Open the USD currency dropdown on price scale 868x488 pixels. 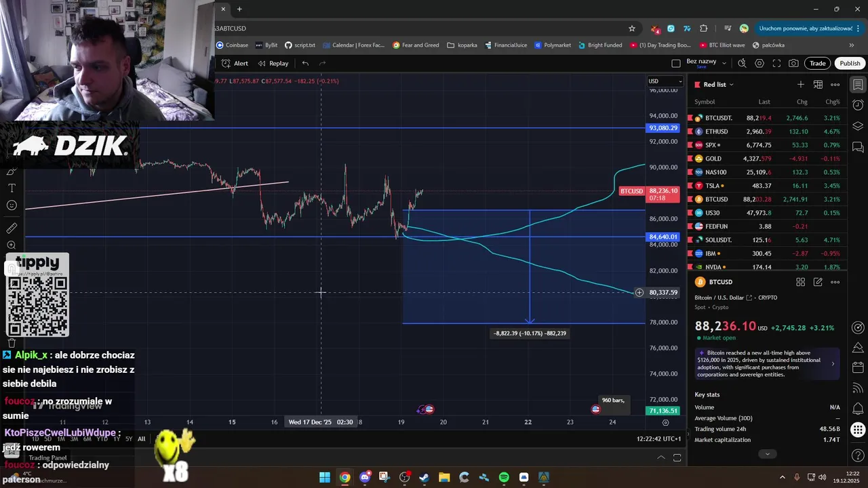click(x=665, y=81)
